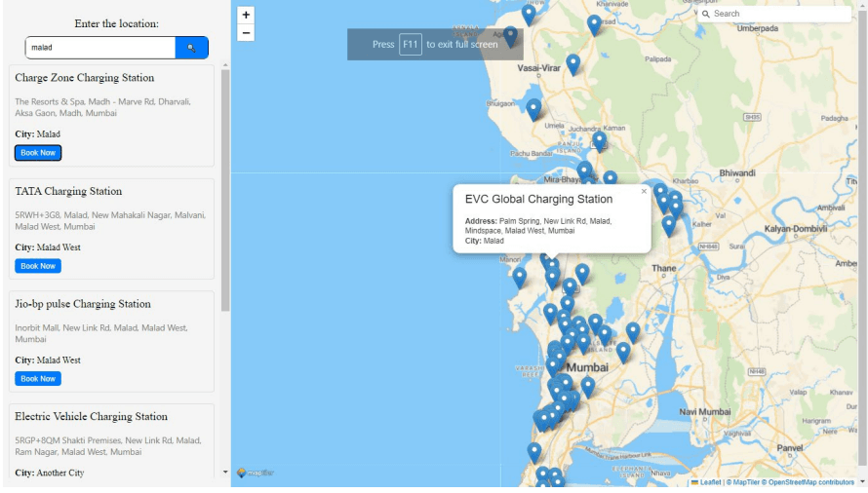Viewport: 868px width, 493px height.
Task: Select the marker northwest of Kalher
Action: 669,226
